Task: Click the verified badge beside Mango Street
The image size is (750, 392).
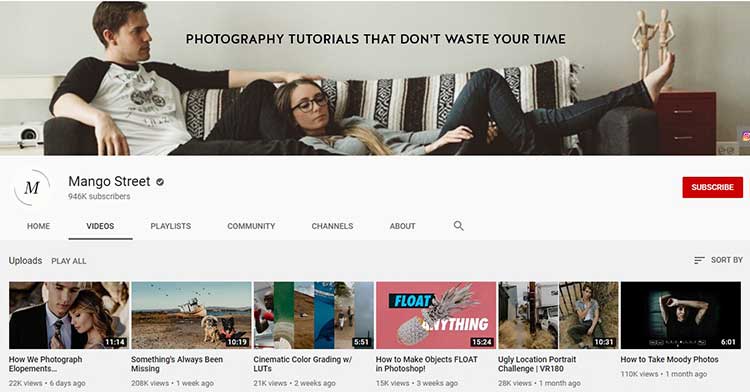Action: pyautogui.click(x=160, y=182)
